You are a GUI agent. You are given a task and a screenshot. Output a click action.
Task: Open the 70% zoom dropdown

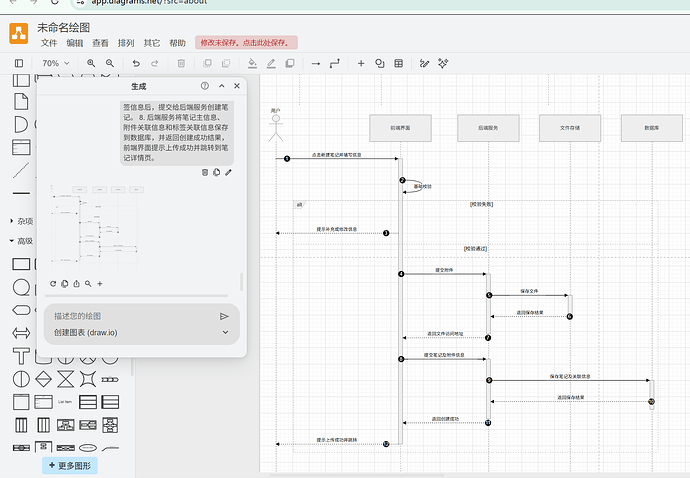(56, 63)
